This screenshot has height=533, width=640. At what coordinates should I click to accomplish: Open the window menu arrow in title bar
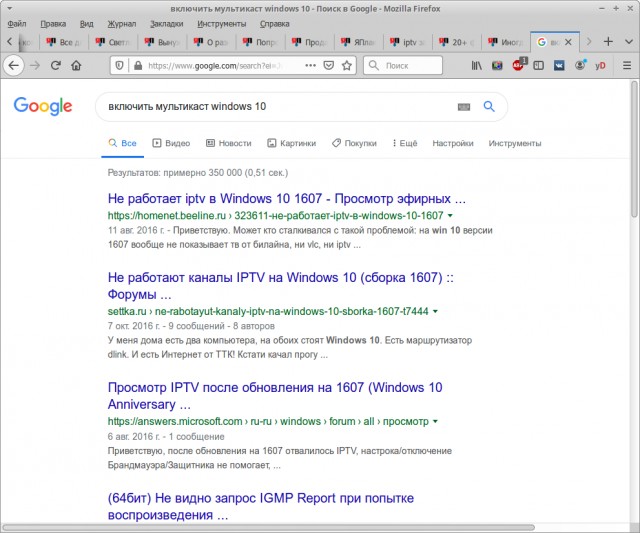pyautogui.click(x=9, y=8)
